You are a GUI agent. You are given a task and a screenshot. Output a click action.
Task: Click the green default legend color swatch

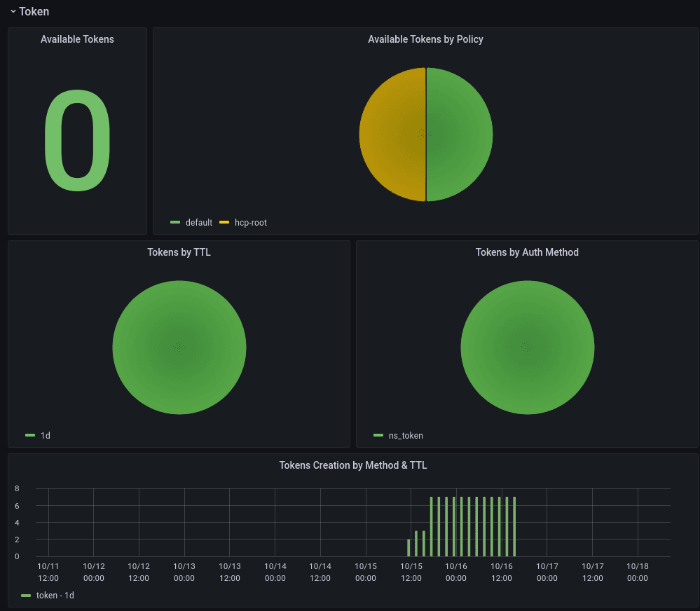point(175,222)
